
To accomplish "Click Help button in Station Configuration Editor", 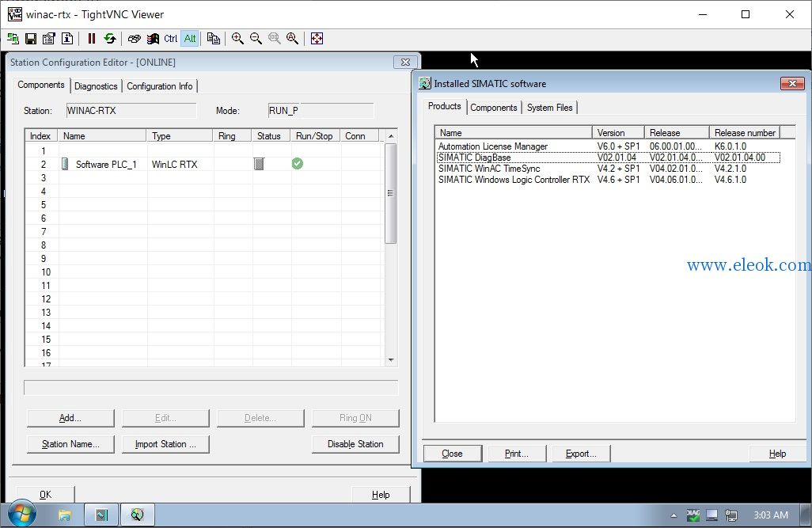I will coord(381,494).
